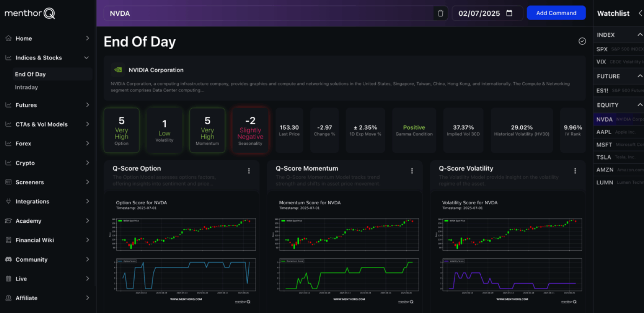Select ES1! future in the watchlist

[619, 90]
